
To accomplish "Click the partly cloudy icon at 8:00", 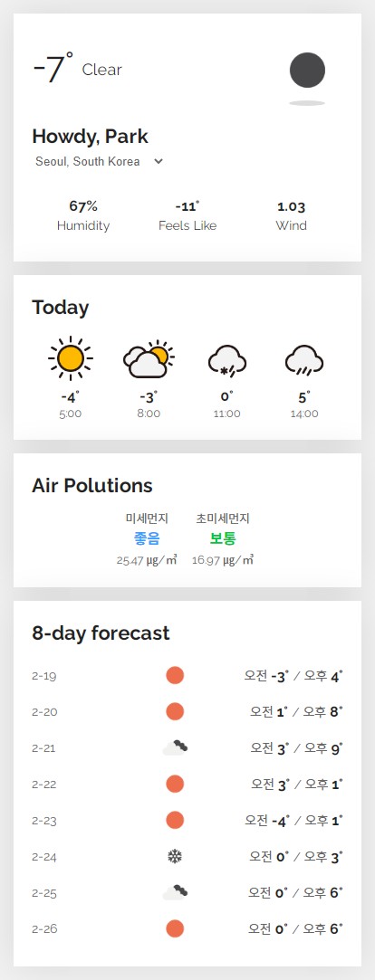I will [149, 360].
